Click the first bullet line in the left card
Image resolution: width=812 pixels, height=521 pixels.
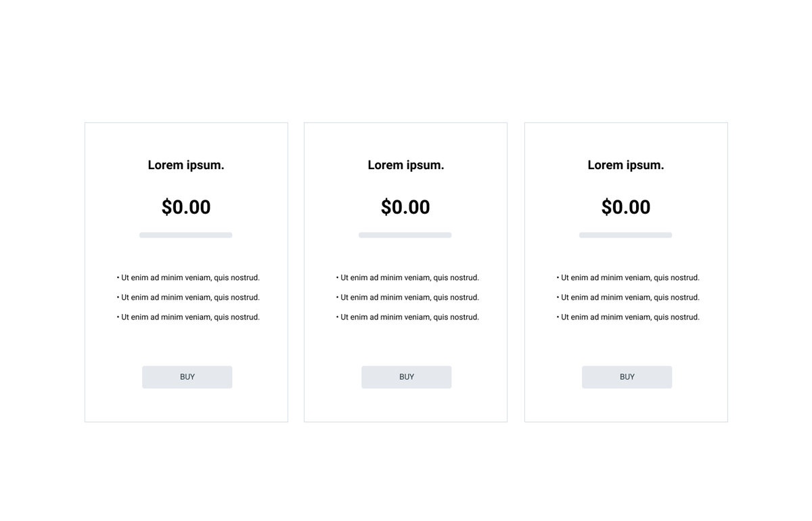(188, 277)
